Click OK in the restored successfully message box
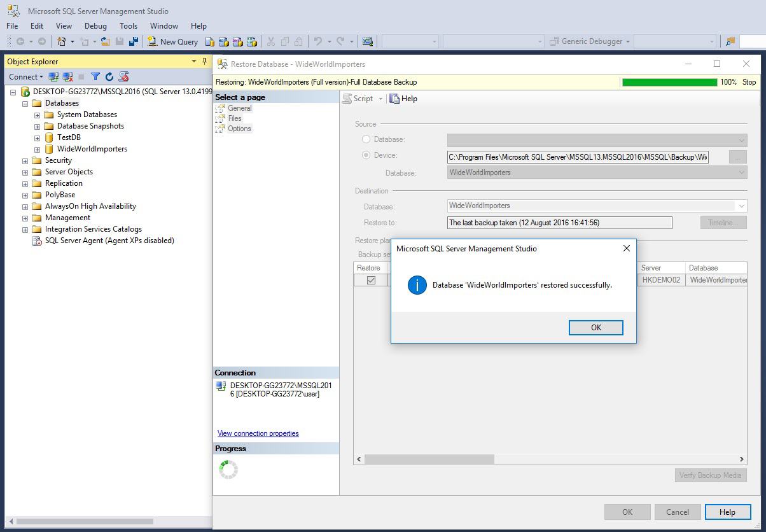Image resolution: width=766 pixels, height=532 pixels. tap(596, 327)
